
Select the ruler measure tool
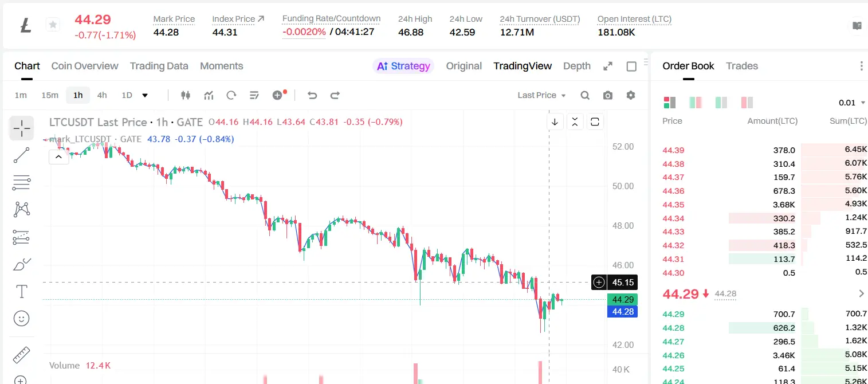tap(21, 355)
